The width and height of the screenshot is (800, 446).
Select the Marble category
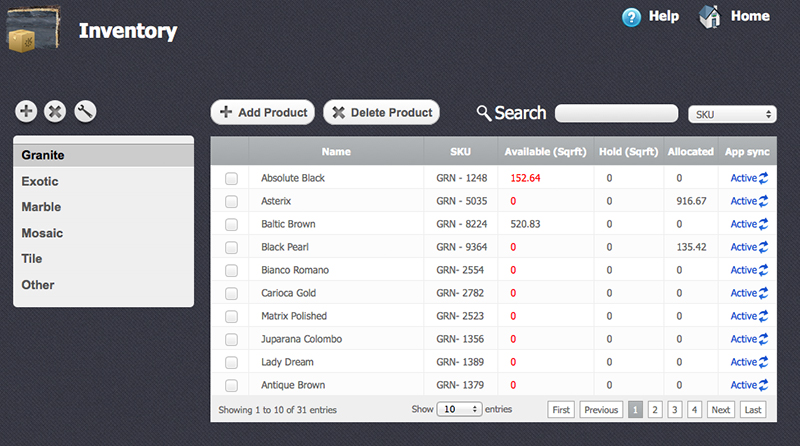click(42, 207)
